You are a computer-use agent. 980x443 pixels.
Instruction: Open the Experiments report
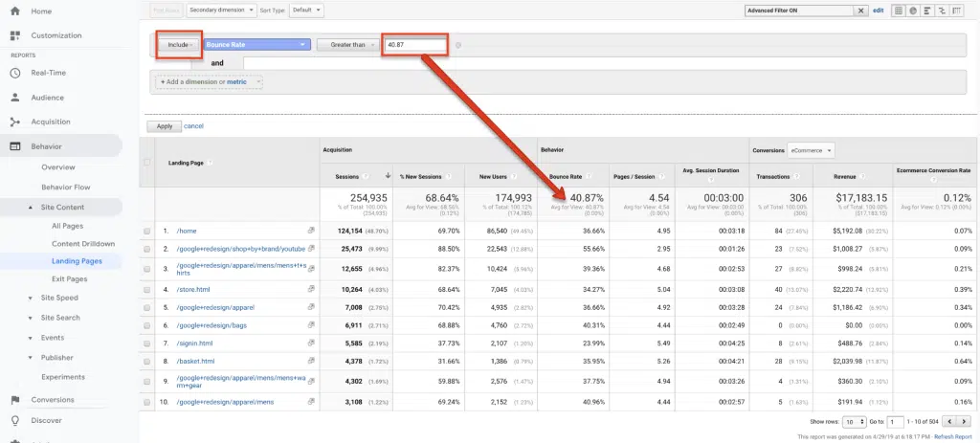click(63, 377)
